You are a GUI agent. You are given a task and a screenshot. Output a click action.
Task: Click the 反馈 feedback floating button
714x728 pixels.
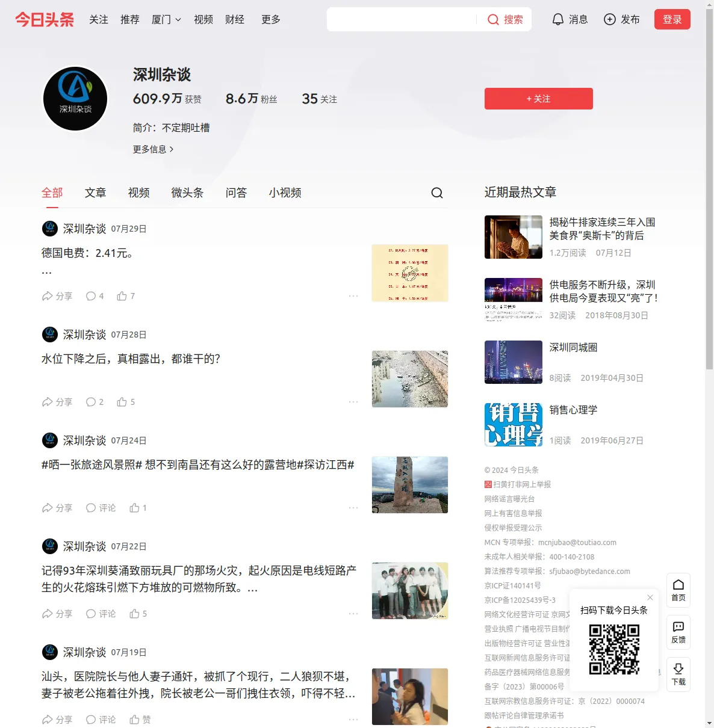pyautogui.click(x=678, y=632)
